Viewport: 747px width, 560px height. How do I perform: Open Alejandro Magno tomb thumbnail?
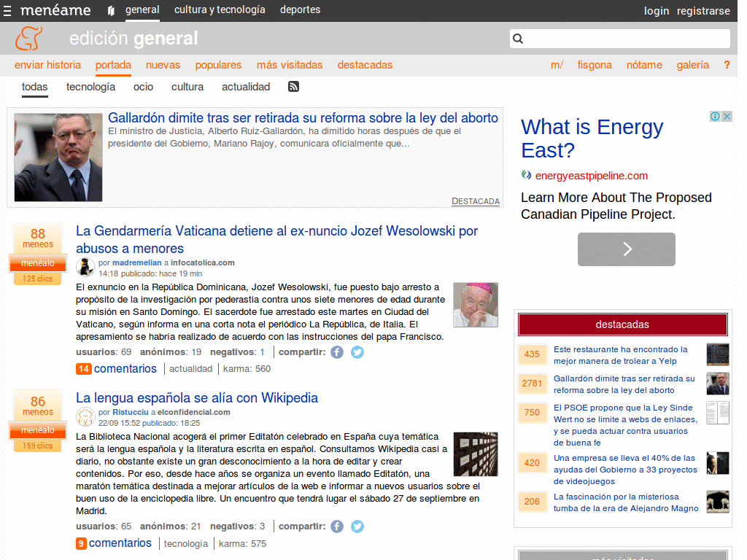pos(718,502)
